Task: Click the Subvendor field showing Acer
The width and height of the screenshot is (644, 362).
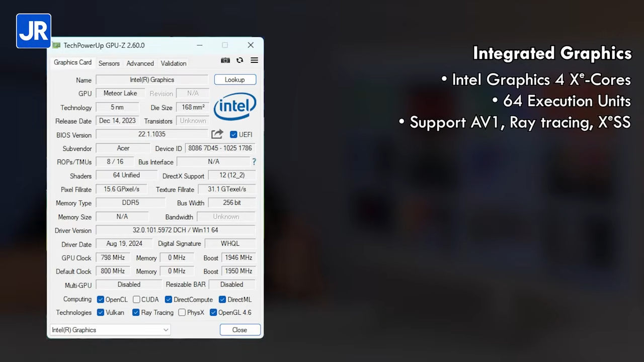Action: click(x=123, y=148)
